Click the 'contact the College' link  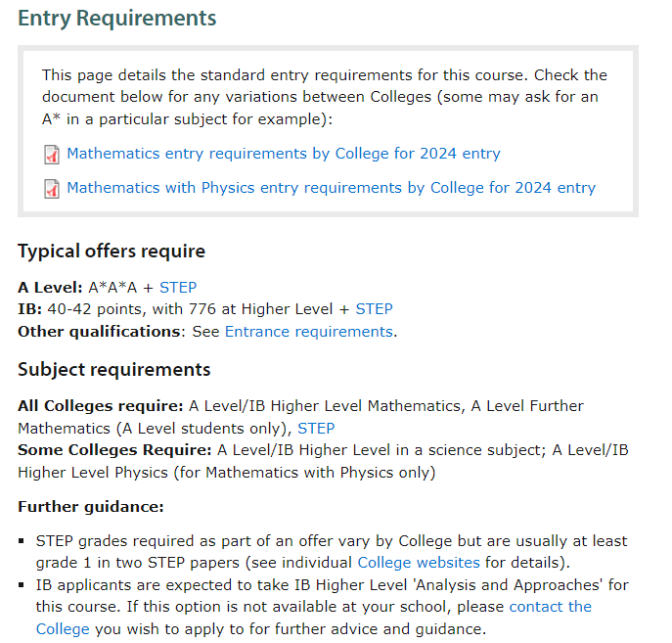point(550,607)
